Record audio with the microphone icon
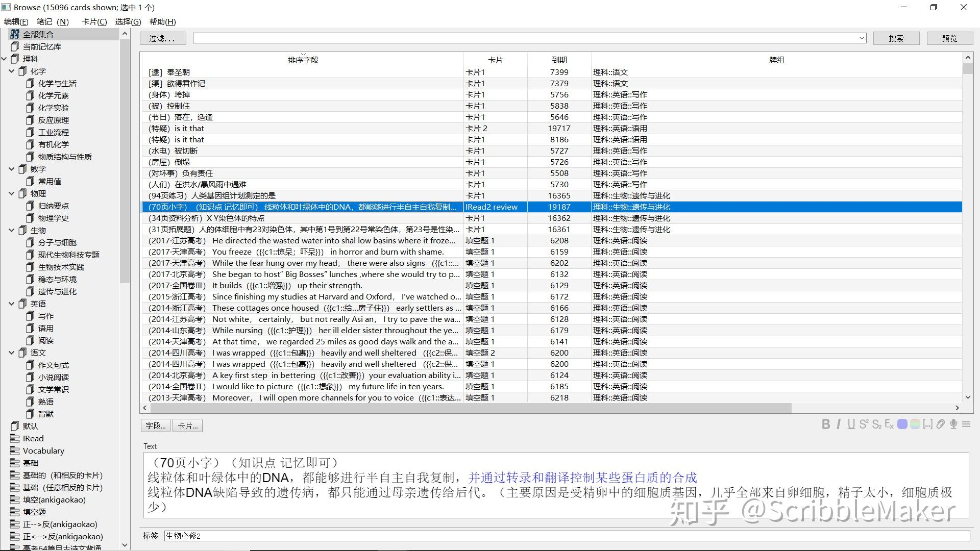 tap(953, 424)
